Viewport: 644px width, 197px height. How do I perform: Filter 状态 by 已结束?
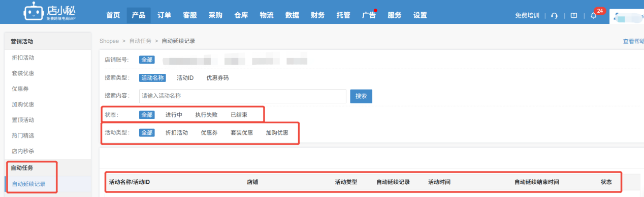coord(239,115)
